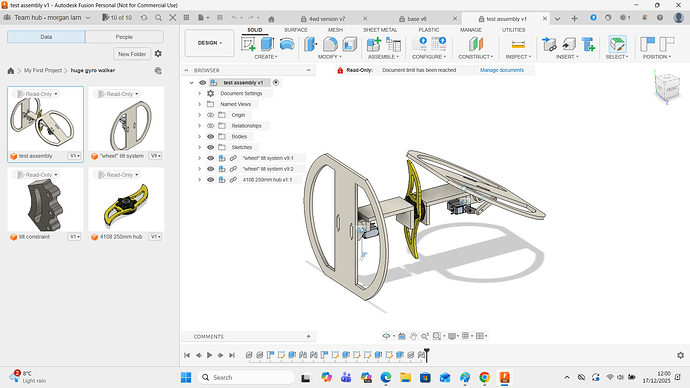Screen dimensions: 690x388
Task: Toggle visibility of Sketches folder
Action: tap(211, 147)
